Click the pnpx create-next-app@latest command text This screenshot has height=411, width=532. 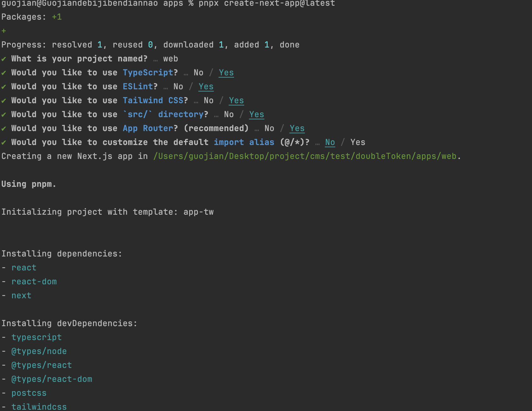(267, 4)
